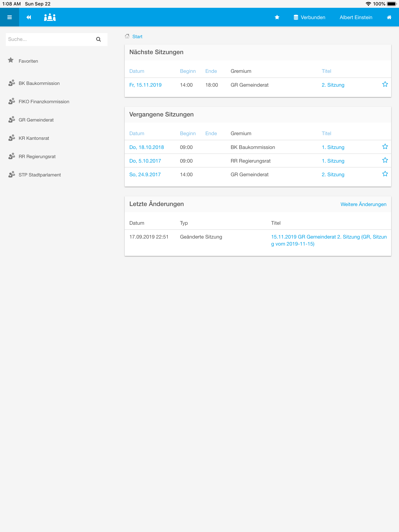Click the RR Regierungsrat group icon

(x=11, y=156)
